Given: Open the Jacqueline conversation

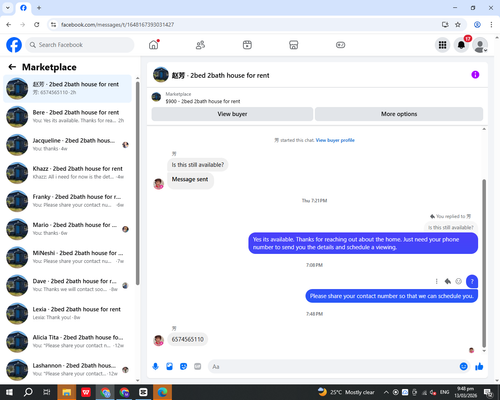Looking at the screenshot, I should point(67,145).
